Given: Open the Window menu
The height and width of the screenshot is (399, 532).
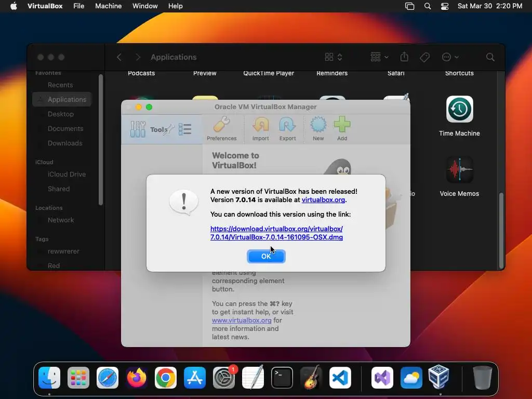Looking at the screenshot, I should [x=145, y=6].
